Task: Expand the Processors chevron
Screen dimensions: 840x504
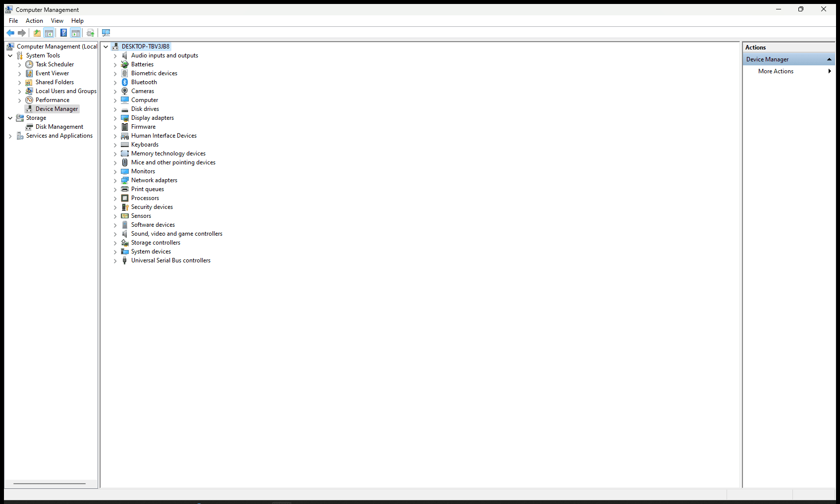Action: click(x=115, y=198)
